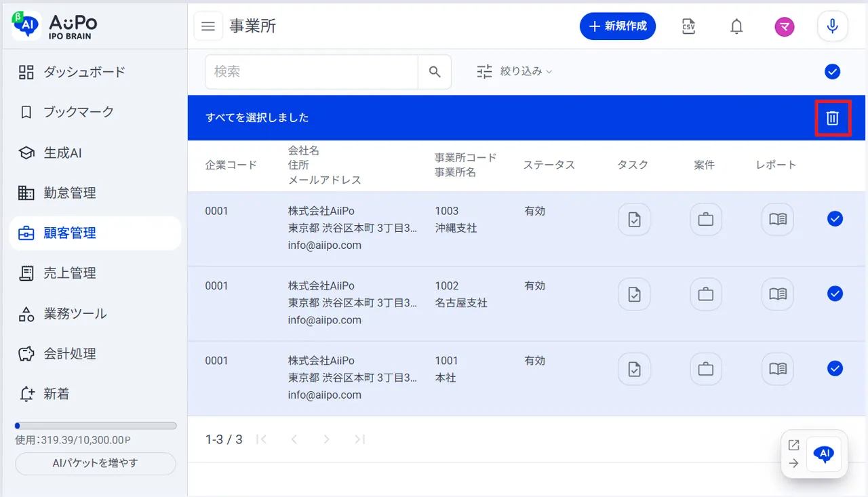
Task: Open 案件 briefcase icon for 名古屋支社
Action: [706, 294]
